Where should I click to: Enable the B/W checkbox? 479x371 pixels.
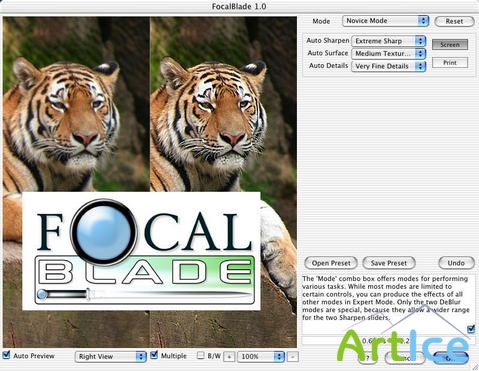(200, 356)
